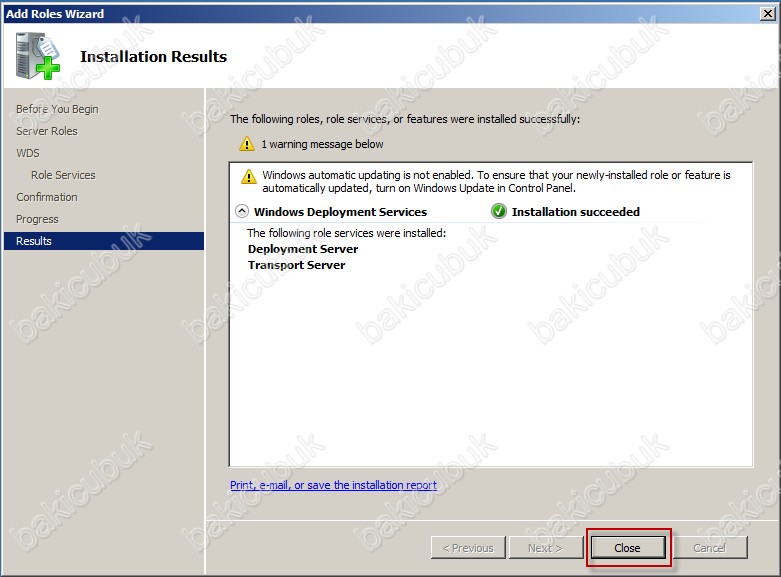This screenshot has height=577, width=781.
Task: Select the Role Services step
Action: tap(63, 175)
